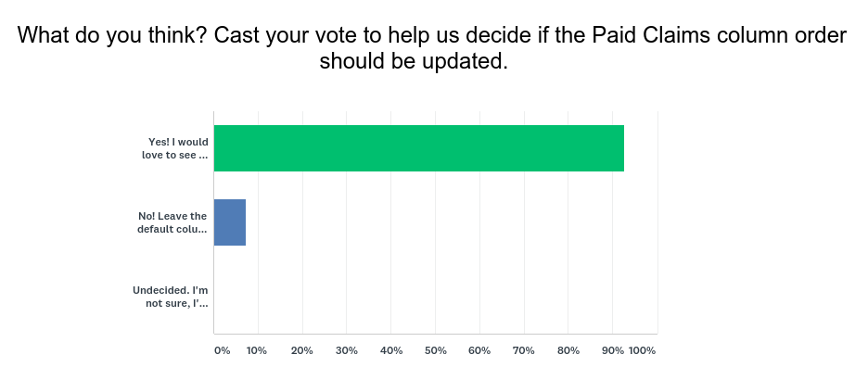Click the 10% axis label
Screen dimensions: 868x380
pyautogui.click(x=257, y=351)
